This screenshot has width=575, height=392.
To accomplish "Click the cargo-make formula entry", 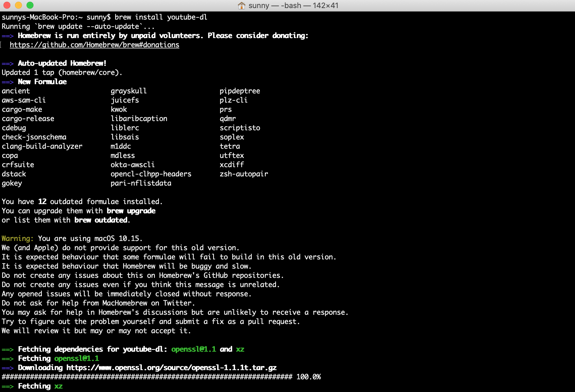I will [22, 109].
